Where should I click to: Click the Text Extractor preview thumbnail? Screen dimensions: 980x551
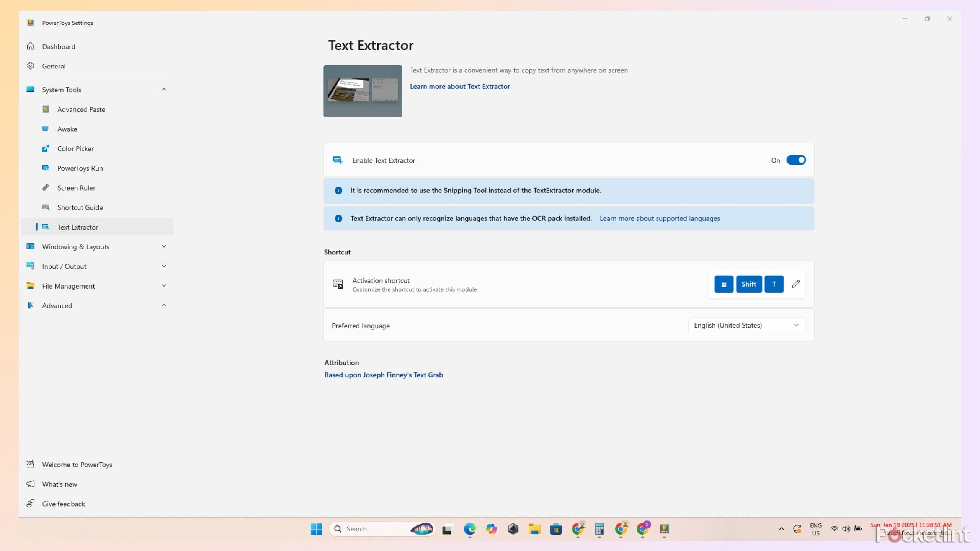[363, 91]
